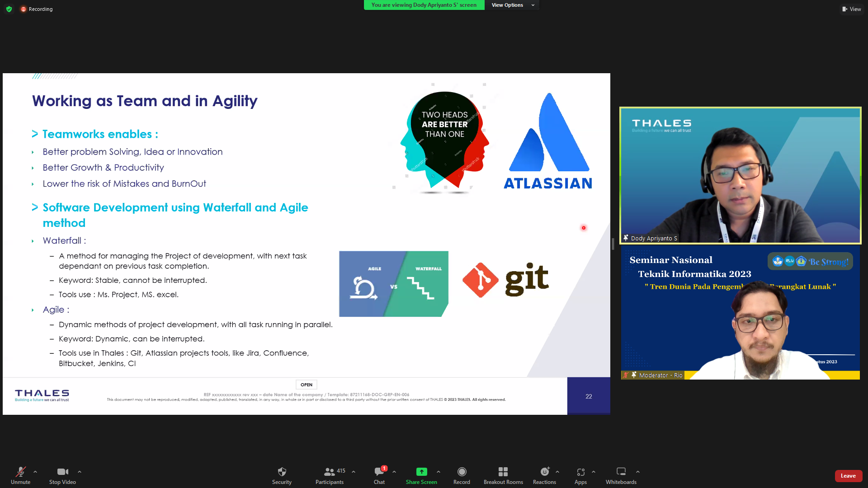Click muted mic icon on Moderator Rio label

coord(626,375)
